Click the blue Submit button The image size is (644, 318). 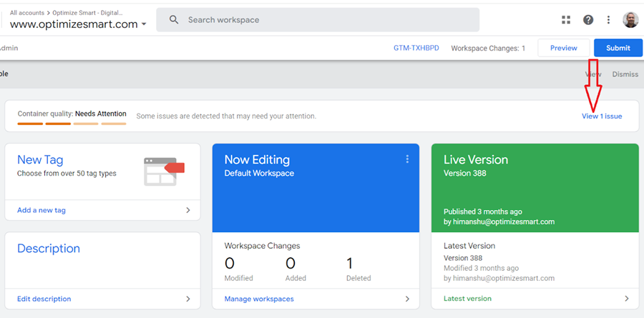618,48
